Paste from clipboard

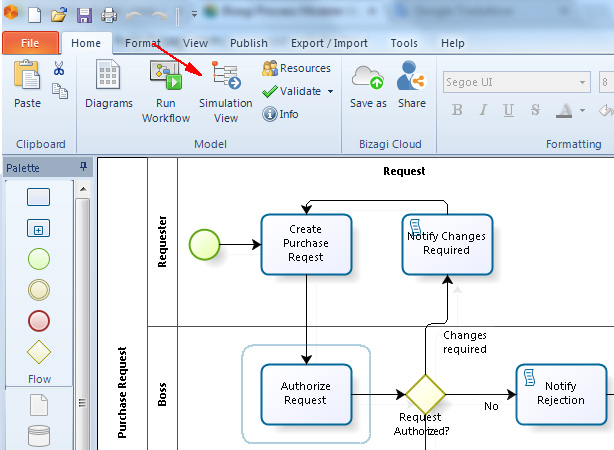(27, 84)
